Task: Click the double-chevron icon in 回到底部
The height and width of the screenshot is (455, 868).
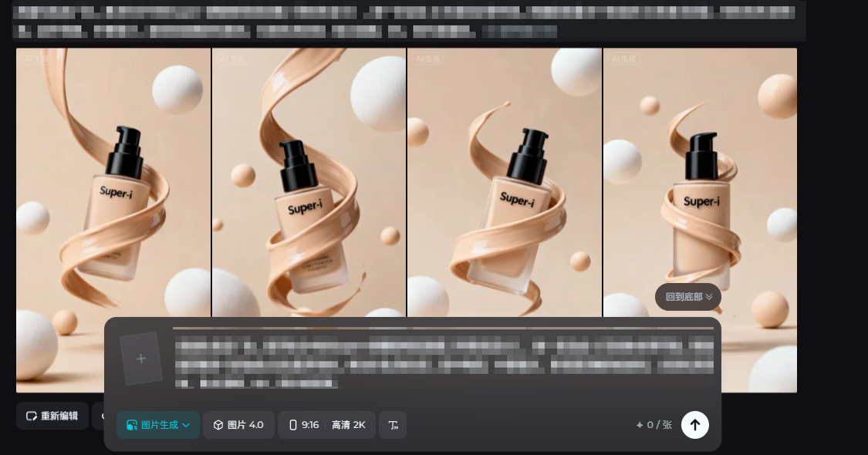Action: point(709,297)
